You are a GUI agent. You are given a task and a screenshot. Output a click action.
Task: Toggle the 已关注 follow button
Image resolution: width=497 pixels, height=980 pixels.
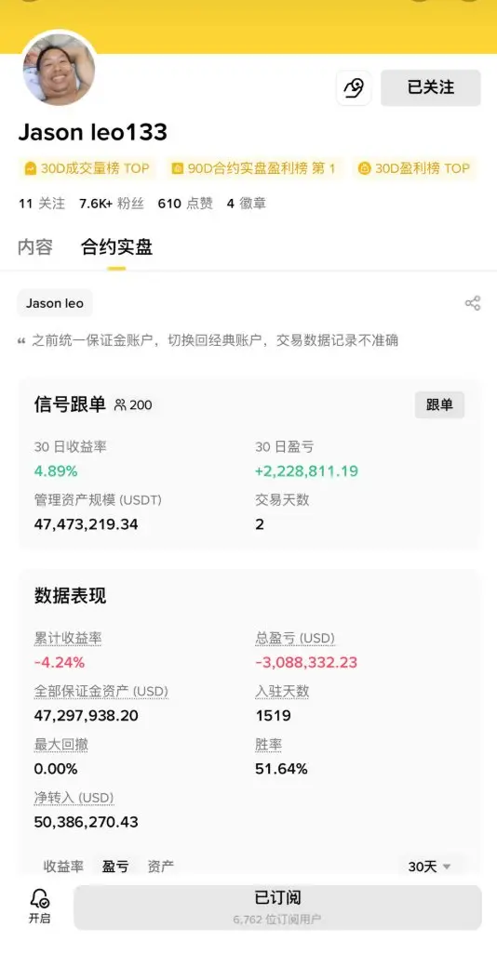pos(431,88)
